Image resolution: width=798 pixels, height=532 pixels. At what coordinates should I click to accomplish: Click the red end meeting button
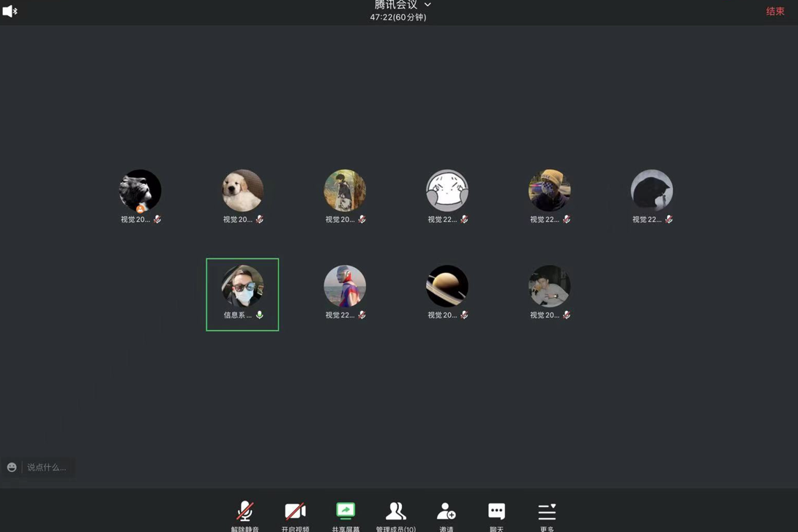[775, 11]
